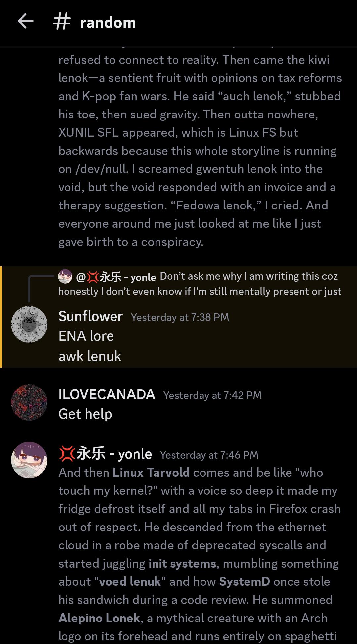Select the "awk lenuk" message
This screenshot has width=357, height=644.
[x=90, y=356]
